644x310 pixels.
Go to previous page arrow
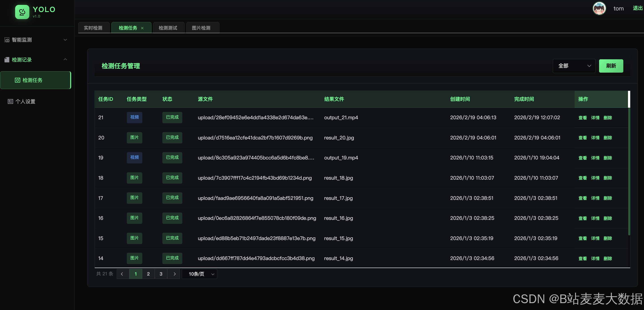click(x=122, y=274)
